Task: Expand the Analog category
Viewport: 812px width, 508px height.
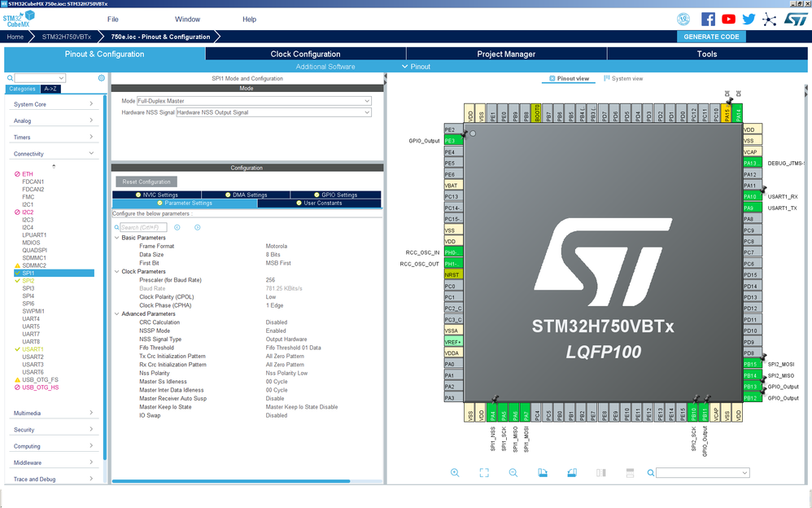Action: point(53,120)
